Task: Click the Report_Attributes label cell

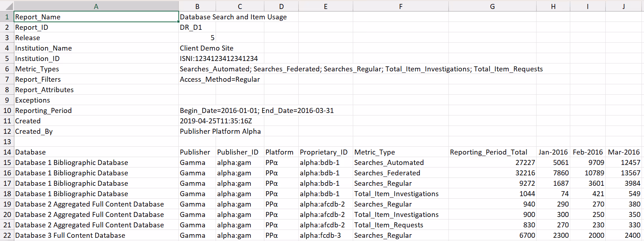Action: 96,90
